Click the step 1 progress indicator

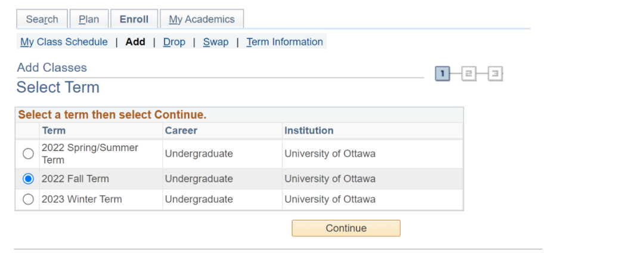(442, 74)
